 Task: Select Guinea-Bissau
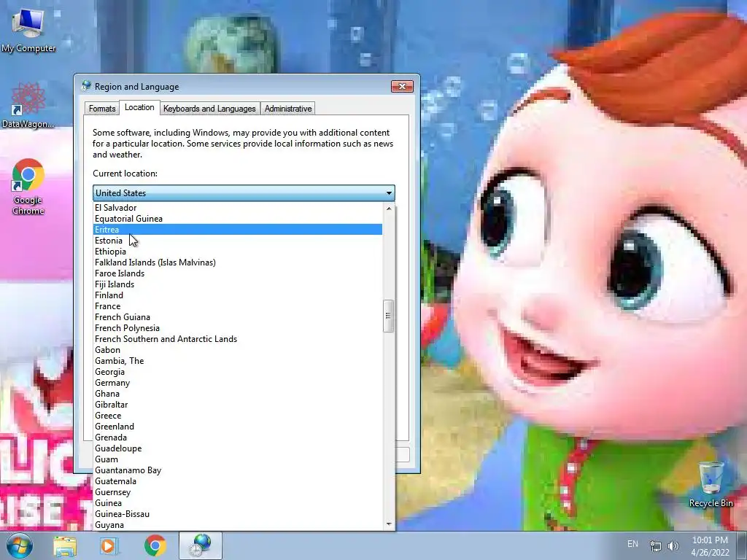[x=238, y=514]
